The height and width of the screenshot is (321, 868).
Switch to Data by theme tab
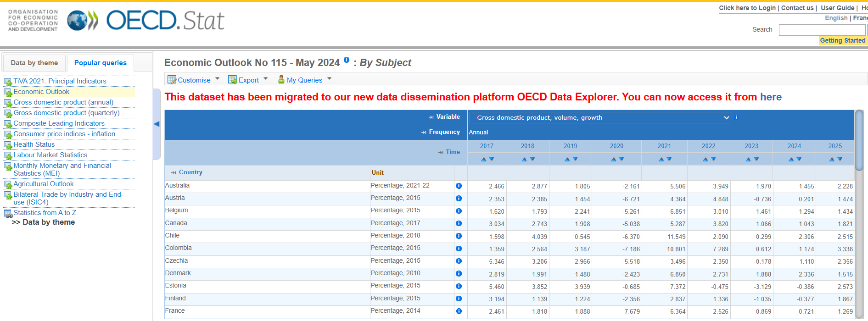(34, 63)
